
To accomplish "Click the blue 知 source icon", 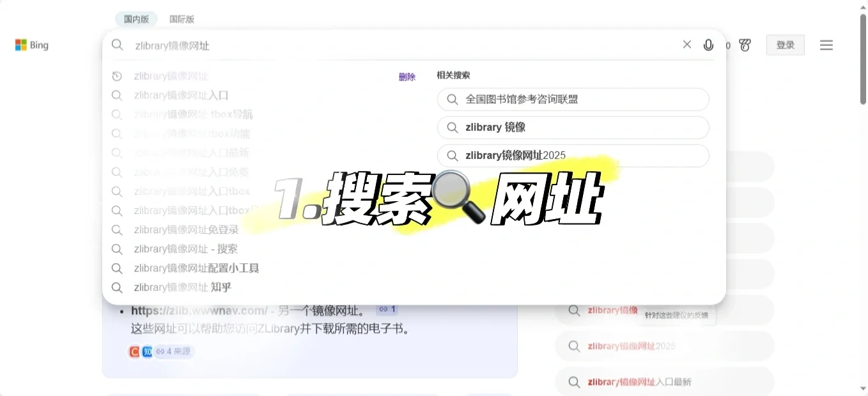I will click(x=147, y=351).
